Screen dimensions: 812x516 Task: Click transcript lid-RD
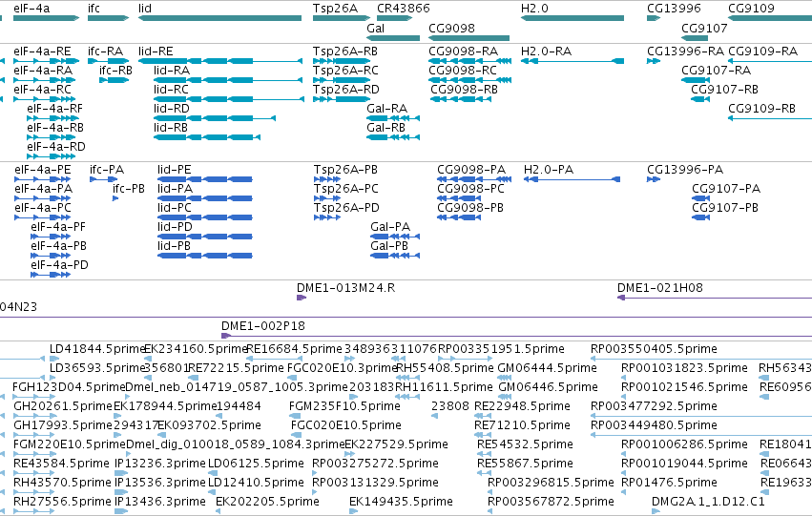tap(215, 118)
